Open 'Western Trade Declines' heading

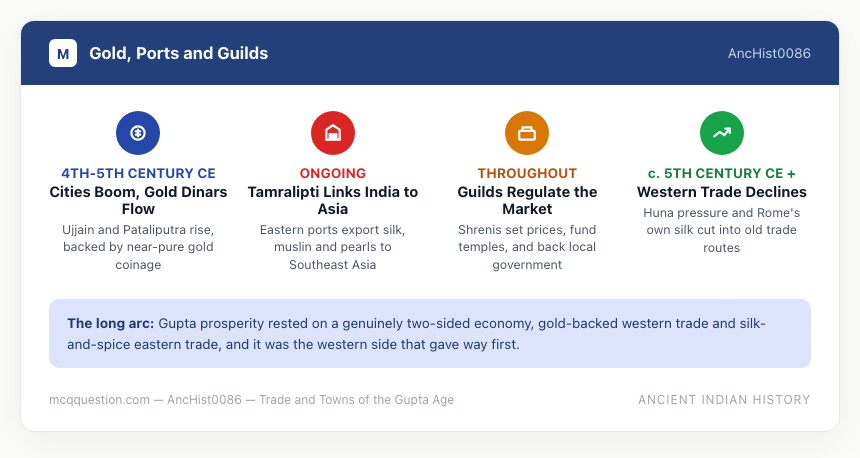coord(722,192)
